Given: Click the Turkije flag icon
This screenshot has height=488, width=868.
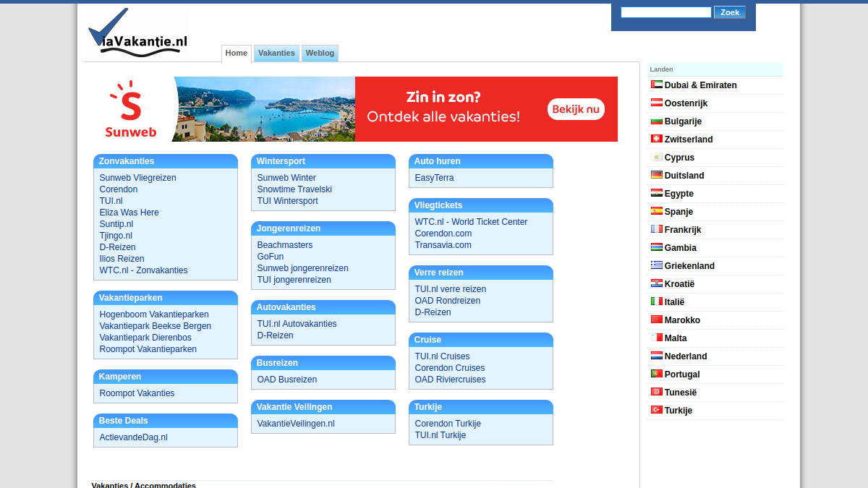Looking at the screenshot, I should (x=656, y=410).
